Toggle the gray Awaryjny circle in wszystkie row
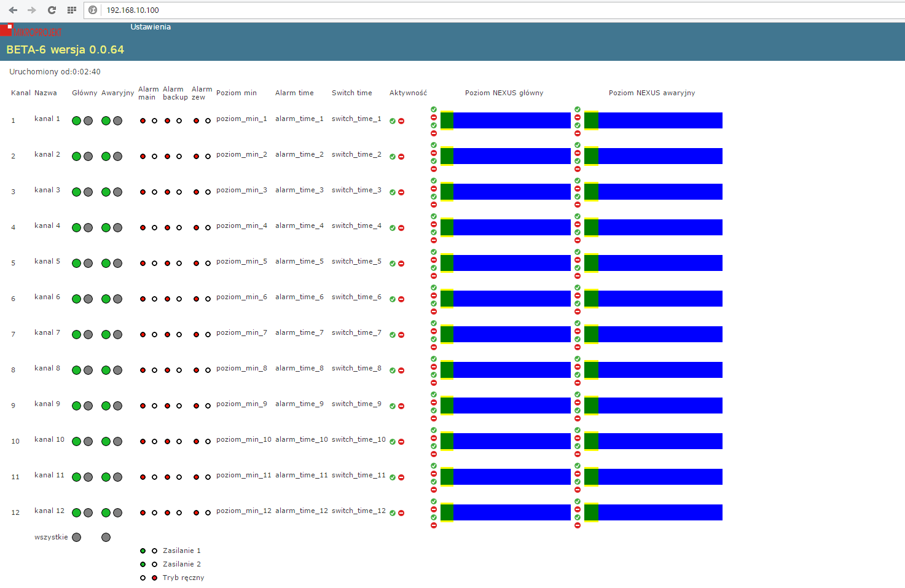Image resolution: width=905 pixels, height=588 pixels. pyautogui.click(x=106, y=538)
